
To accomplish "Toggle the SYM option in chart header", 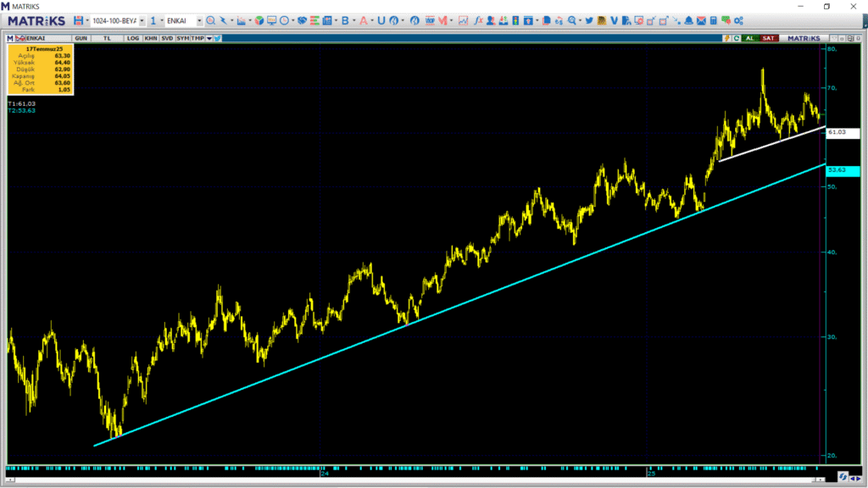I will pos(182,38).
